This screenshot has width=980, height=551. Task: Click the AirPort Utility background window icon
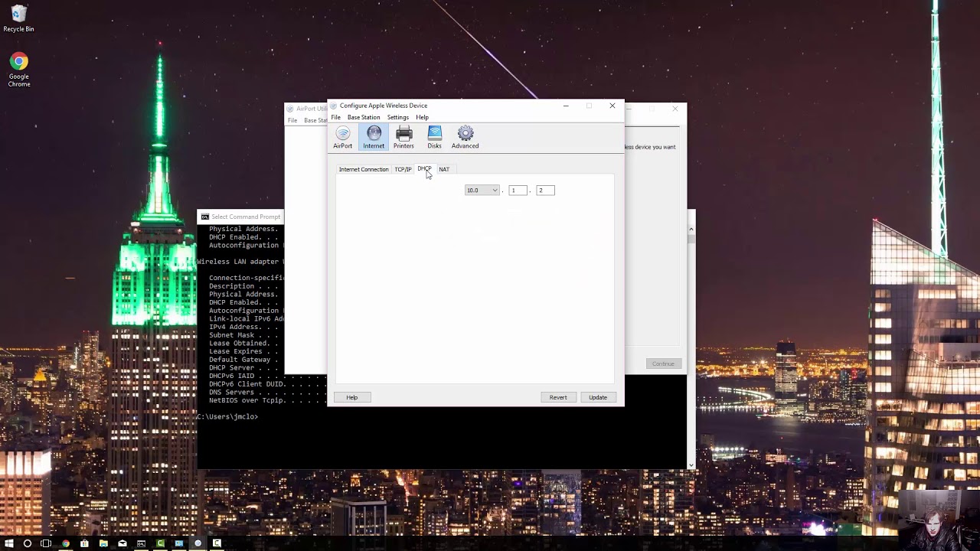pos(290,109)
